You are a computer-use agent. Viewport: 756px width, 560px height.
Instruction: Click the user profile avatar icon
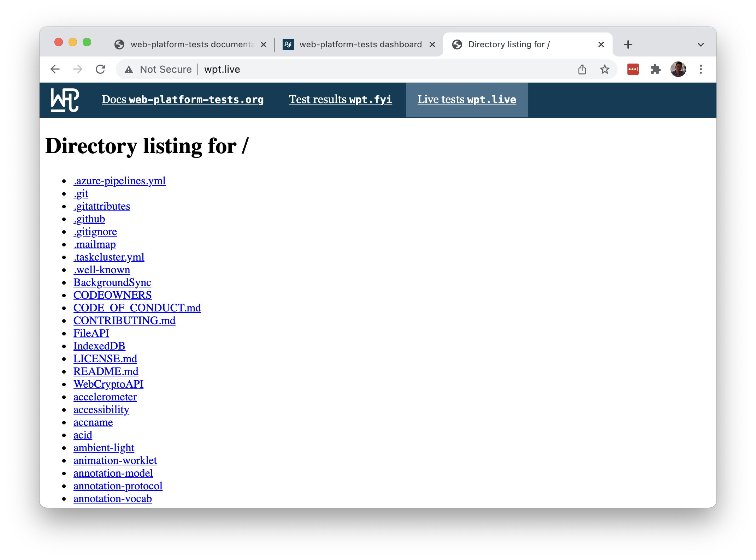(678, 69)
